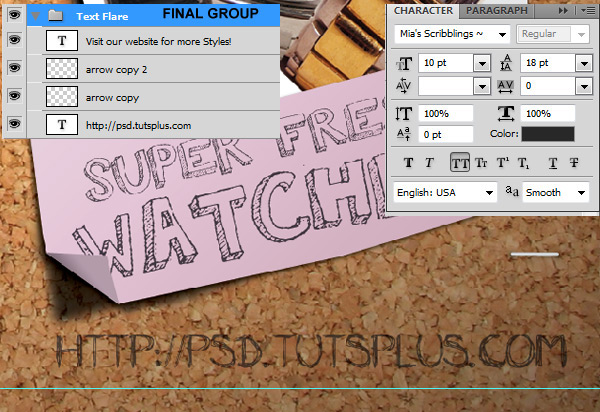The width and height of the screenshot is (600, 412).
Task: Open the Regular font style dropdown
Action: tap(581, 35)
